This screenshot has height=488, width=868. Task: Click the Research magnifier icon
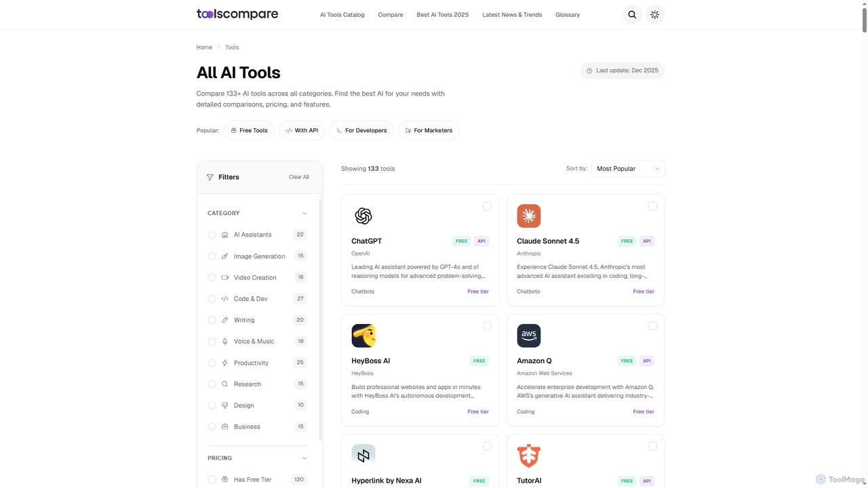[225, 384]
